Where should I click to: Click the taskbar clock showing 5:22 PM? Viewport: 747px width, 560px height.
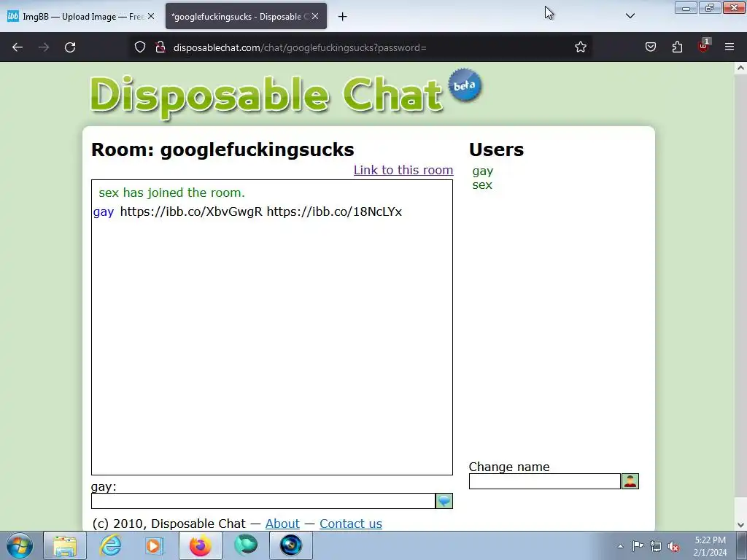tap(710, 546)
